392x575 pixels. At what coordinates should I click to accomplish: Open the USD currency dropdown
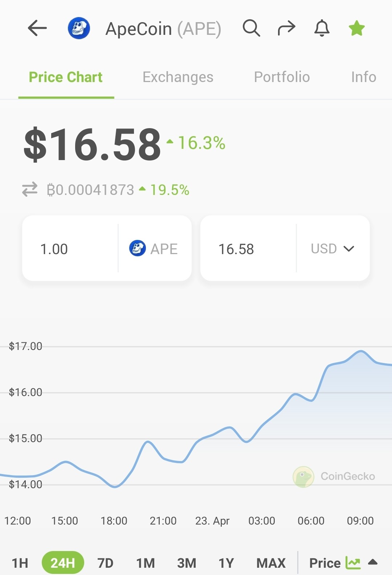point(332,249)
